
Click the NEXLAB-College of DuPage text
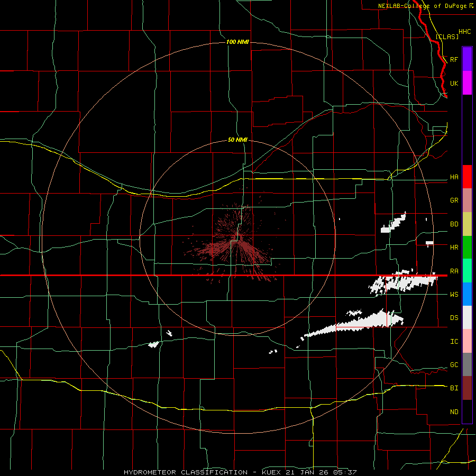(x=422, y=6)
